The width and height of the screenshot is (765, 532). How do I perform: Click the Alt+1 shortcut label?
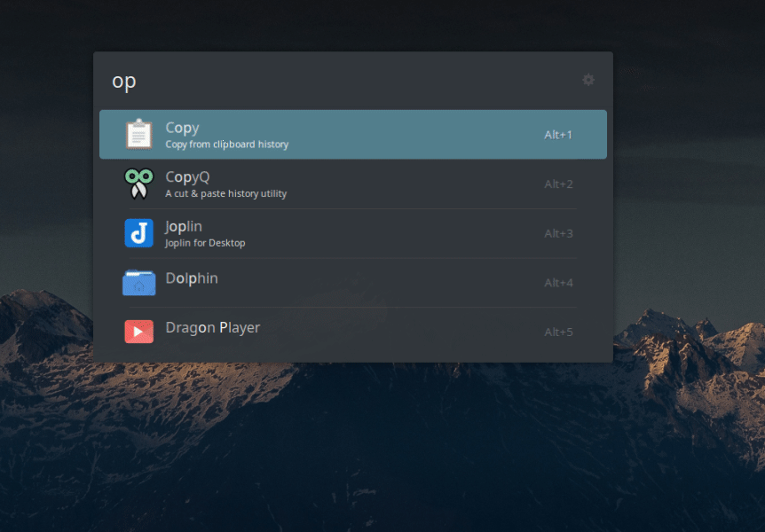(x=558, y=135)
